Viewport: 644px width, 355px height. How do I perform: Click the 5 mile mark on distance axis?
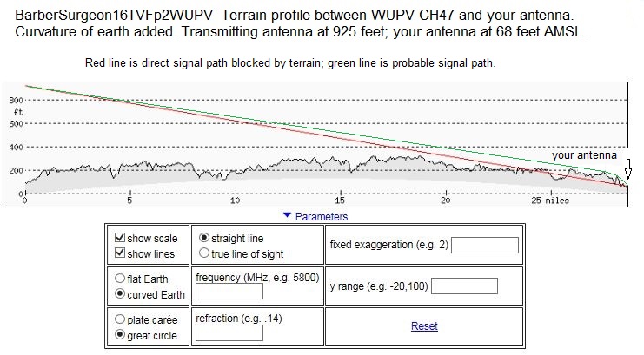pyautogui.click(x=129, y=201)
